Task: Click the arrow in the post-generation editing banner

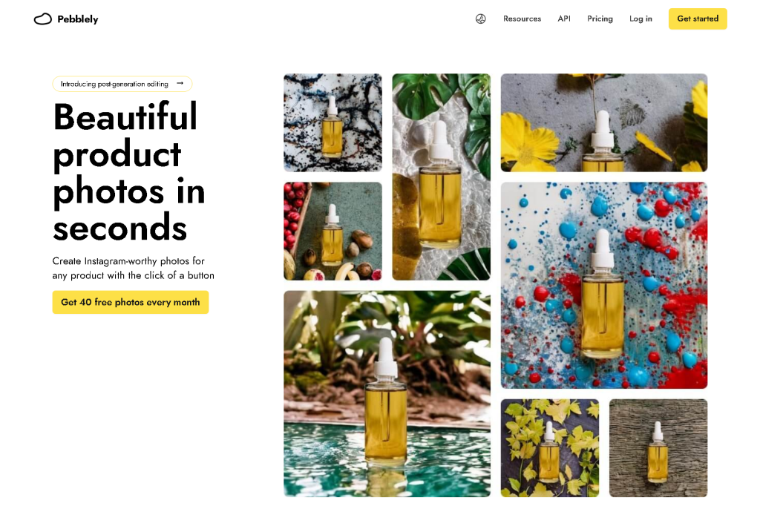Action: [180, 83]
